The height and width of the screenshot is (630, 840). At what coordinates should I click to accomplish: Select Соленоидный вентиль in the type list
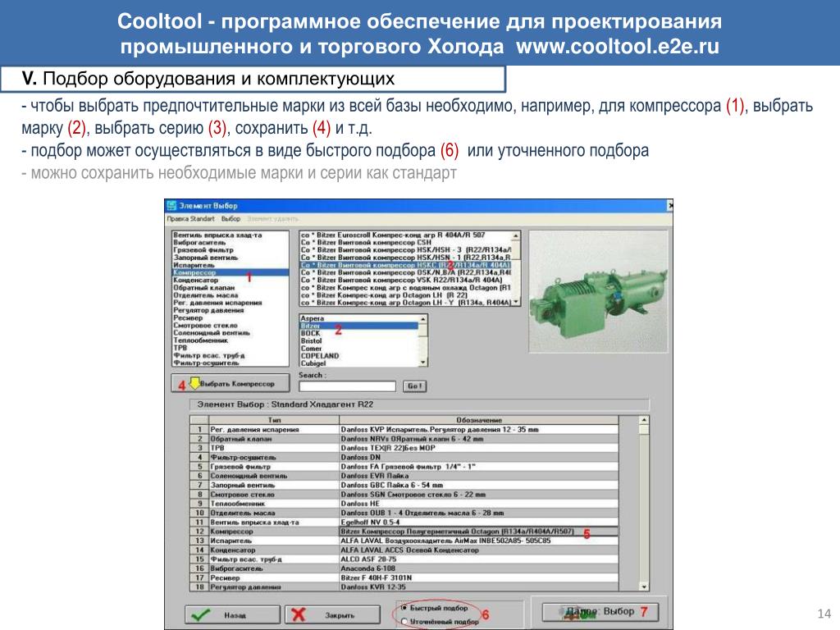tap(231, 333)
